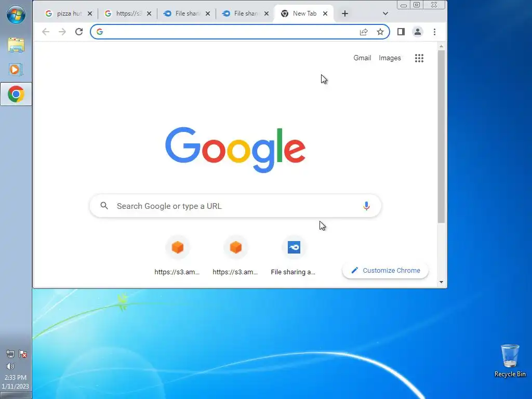Close the https://s3 tab
The height and width of the screenshot is (399, 532).
(x=149, y=14)
